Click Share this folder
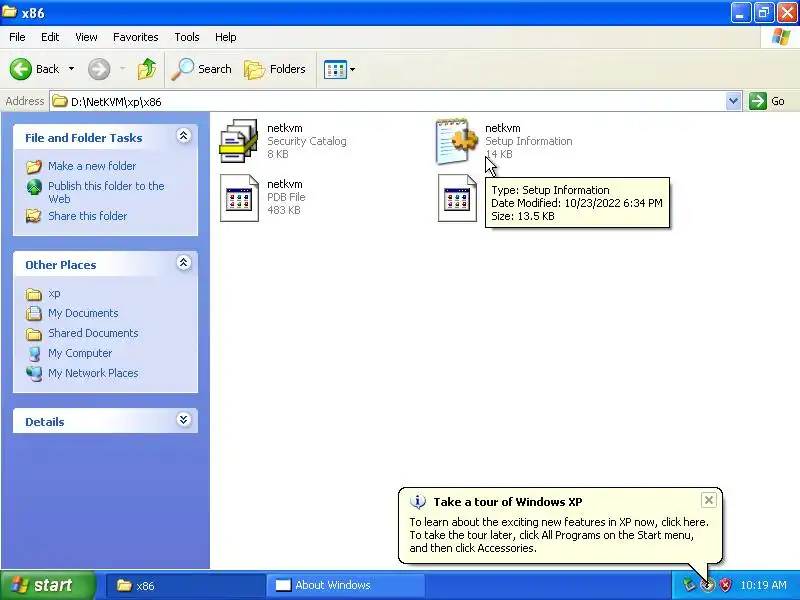 pyautogui.click(x=87, y=216)
